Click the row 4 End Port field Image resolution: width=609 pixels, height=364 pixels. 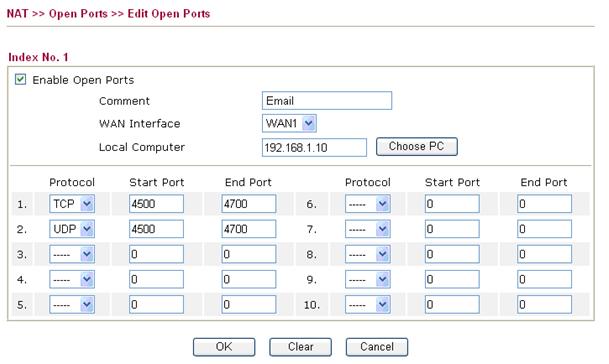[x=249, y=279]
